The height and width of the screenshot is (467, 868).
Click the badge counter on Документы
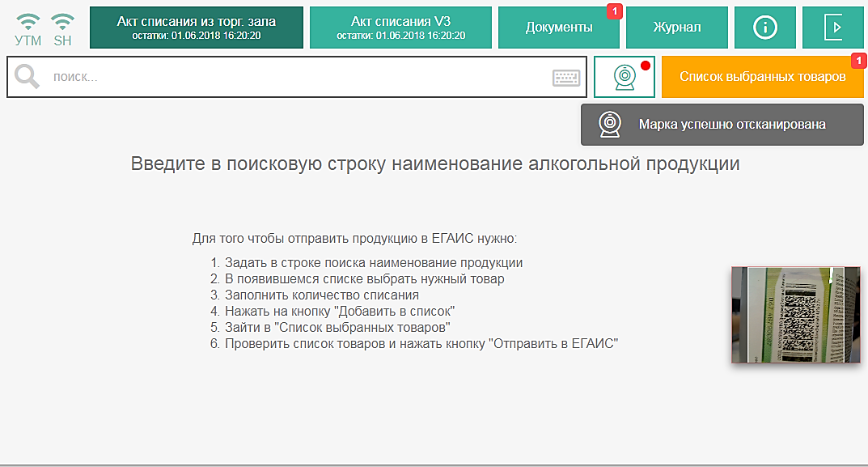coord(614,11)
